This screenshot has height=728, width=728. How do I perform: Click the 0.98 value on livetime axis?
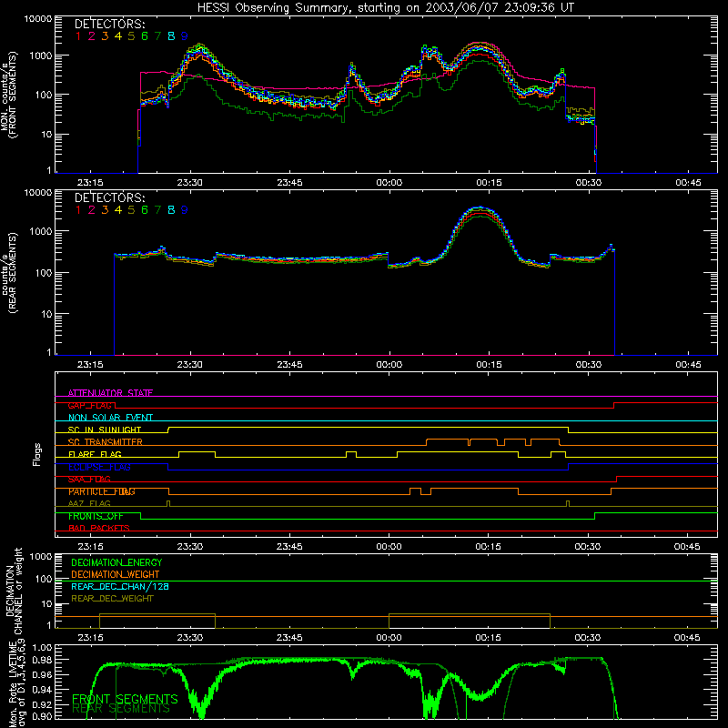tap(43, 660)
